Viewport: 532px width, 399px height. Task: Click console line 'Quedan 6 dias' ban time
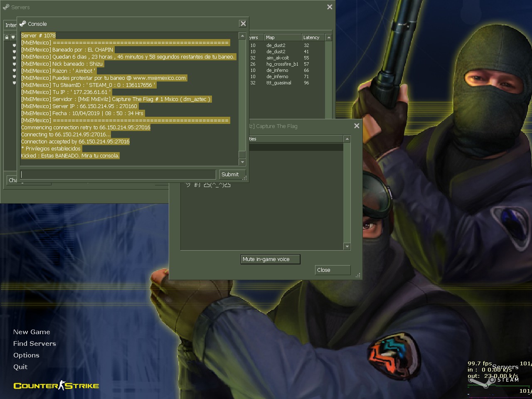coord(128,57)
